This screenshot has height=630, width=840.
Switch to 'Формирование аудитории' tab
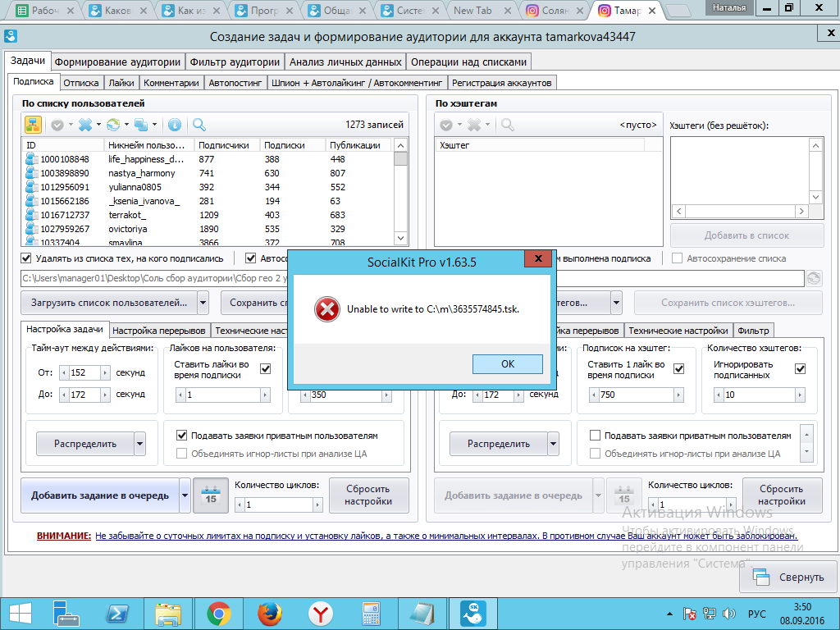click(x=117, y=62)
